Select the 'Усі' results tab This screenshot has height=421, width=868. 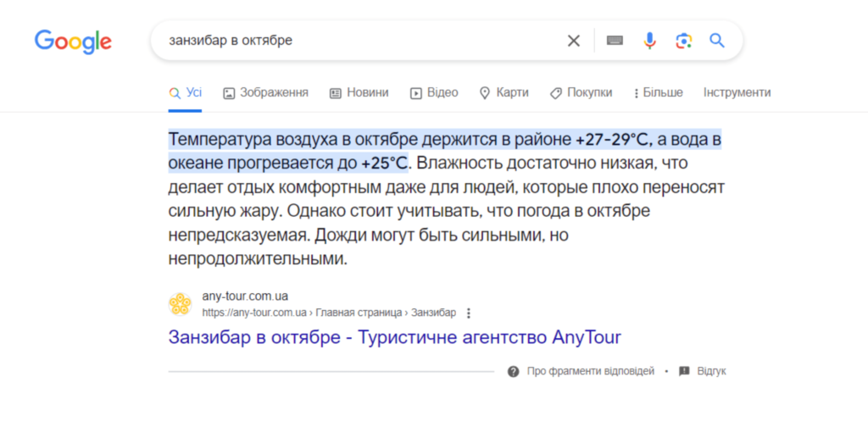[186, 93]
